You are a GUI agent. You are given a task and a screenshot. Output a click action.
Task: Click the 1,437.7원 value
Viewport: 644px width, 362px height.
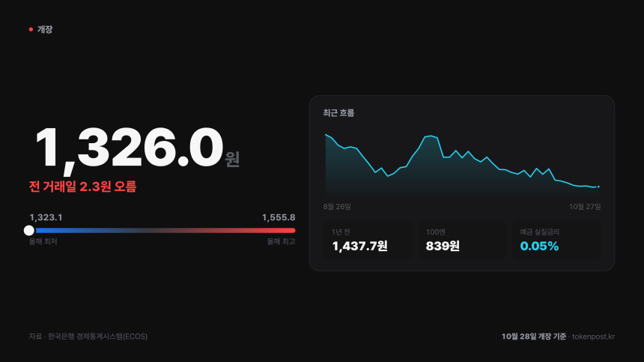point(359,246)
